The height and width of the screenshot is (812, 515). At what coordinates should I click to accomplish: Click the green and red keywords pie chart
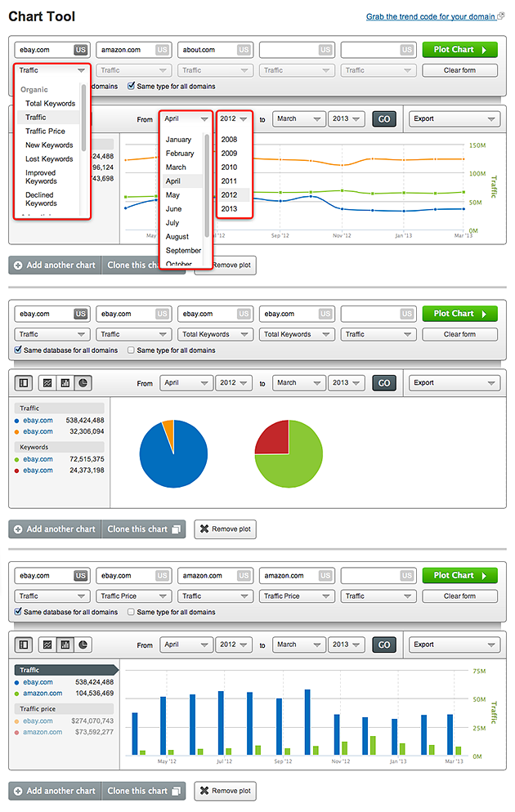[x=289, y=453]
